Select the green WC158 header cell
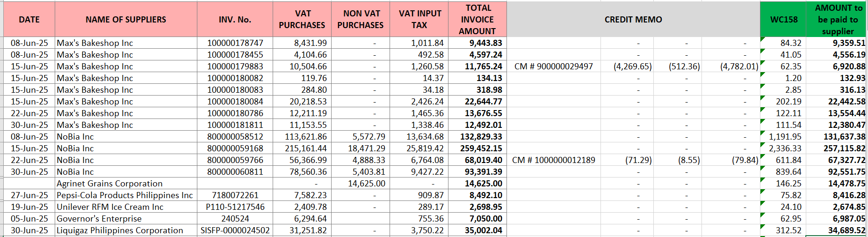Screen dimensions: 868x237 tap(784, 19)
